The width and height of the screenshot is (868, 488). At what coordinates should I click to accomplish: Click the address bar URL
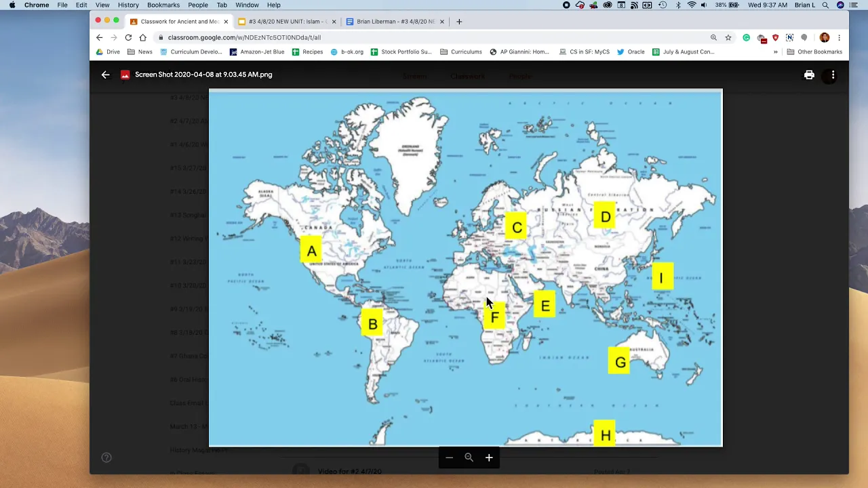244,37
